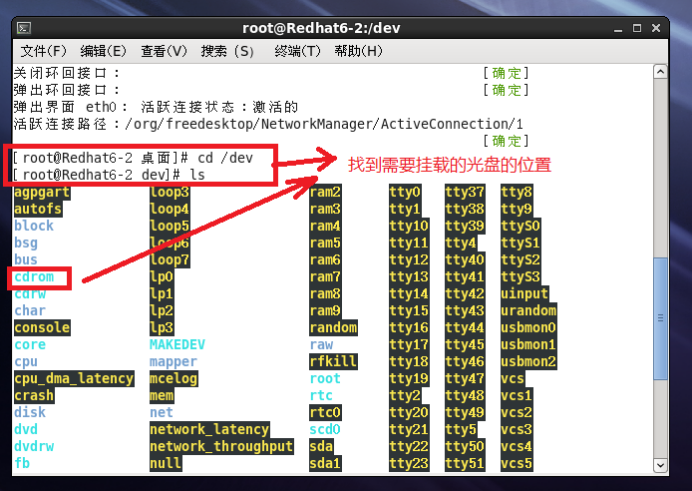Open the 文件(F) menu
692x491 pixels.
tap(43, 51)
